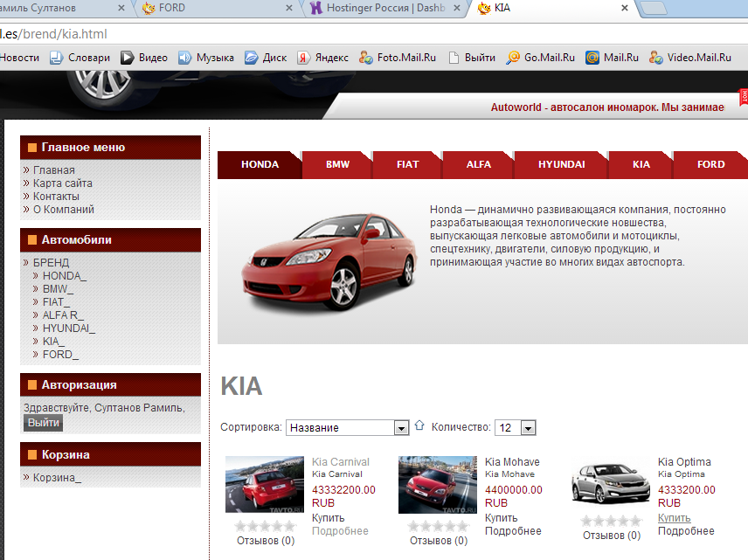This screenshot has width=748, height=560.
Task: Select the HYUNDAI brand tab
Action: point(561,164)
